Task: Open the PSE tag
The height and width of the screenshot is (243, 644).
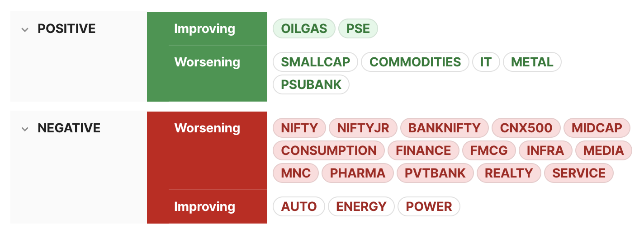Action: coord(358,29)
